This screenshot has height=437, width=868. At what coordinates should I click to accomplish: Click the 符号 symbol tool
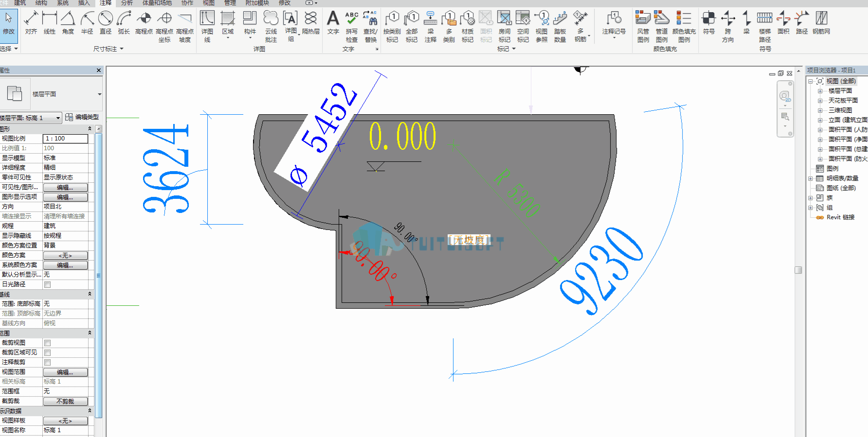[x=709, y=23]
